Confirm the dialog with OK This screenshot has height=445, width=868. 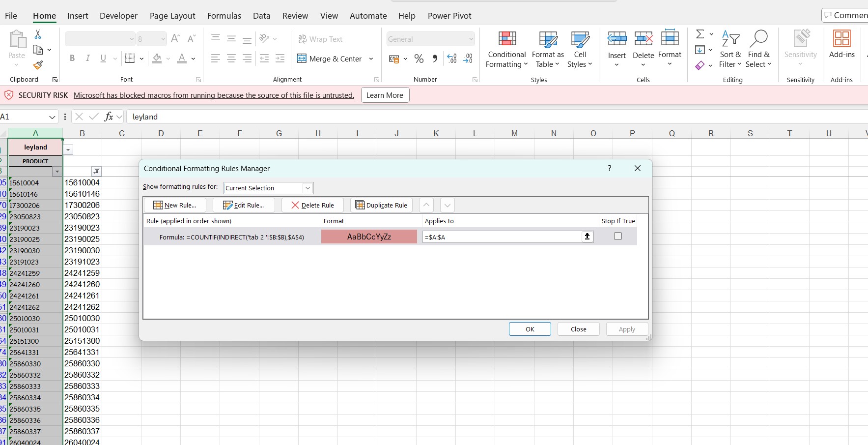click(530, 329)
